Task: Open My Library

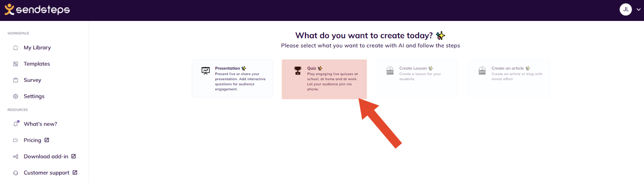Action: tap(37, 48)
